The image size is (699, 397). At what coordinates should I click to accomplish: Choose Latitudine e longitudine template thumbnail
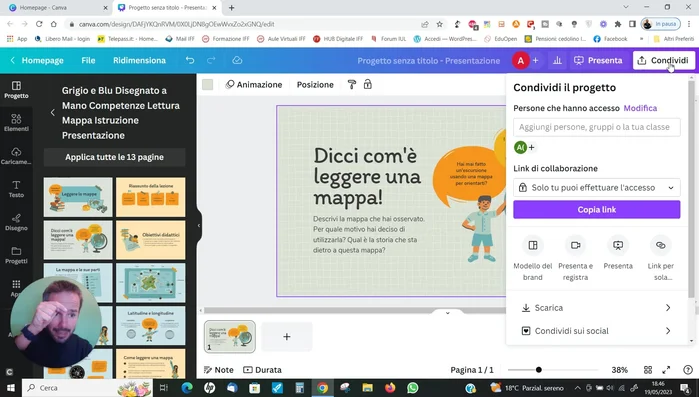coord(151,325)
